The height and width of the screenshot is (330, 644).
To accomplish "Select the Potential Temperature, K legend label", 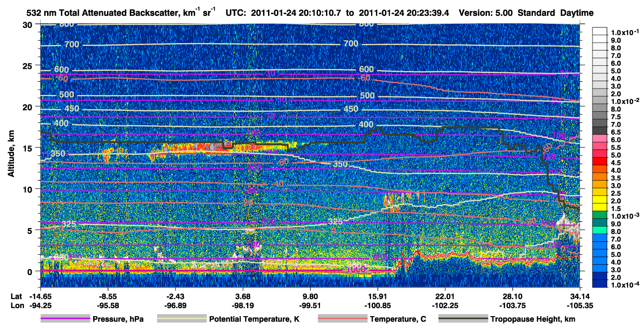I will [254, 319].
